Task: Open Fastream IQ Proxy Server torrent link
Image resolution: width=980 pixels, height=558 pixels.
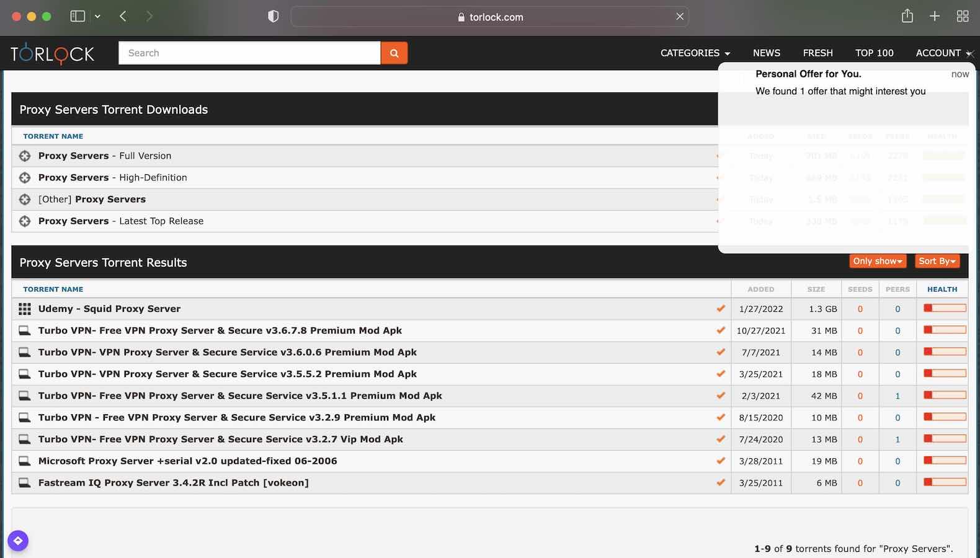Action: pos(173,482)
